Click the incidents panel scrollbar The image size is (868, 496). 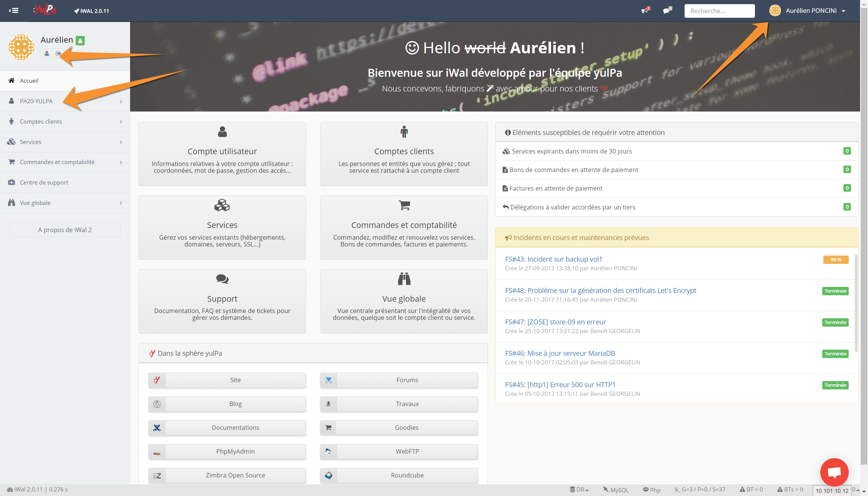pos(856,303)
